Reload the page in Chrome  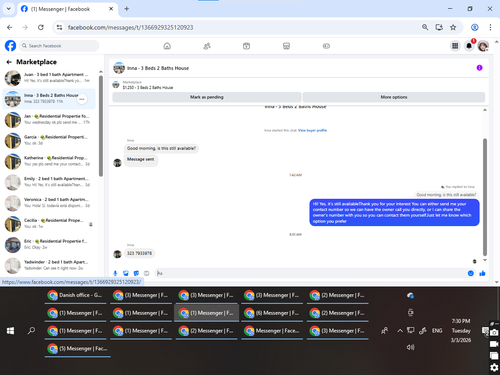(41, 27)
